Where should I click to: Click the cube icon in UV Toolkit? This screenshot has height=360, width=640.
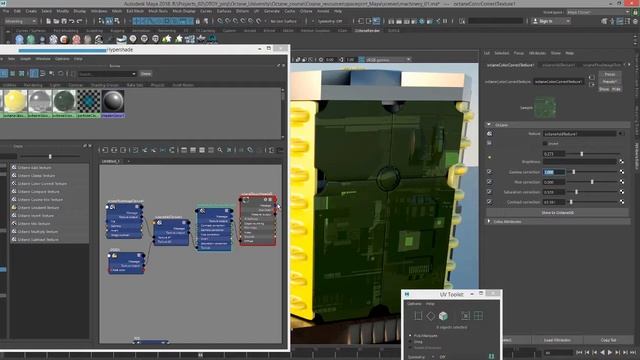(443, 316)
